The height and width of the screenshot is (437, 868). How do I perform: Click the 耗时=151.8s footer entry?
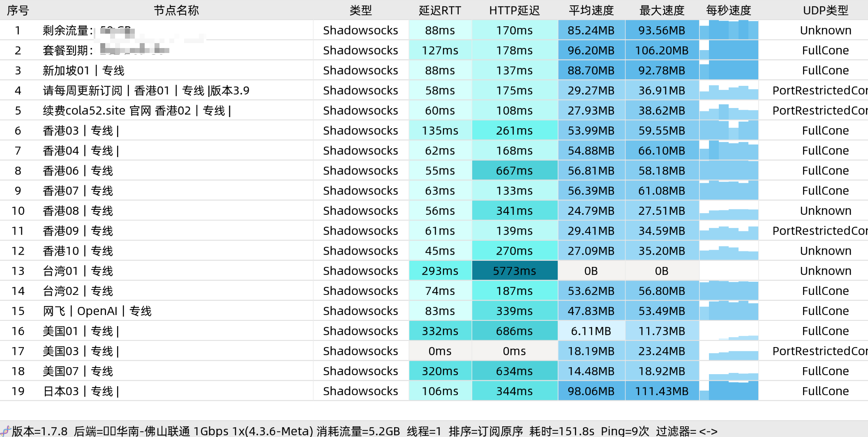562,431
